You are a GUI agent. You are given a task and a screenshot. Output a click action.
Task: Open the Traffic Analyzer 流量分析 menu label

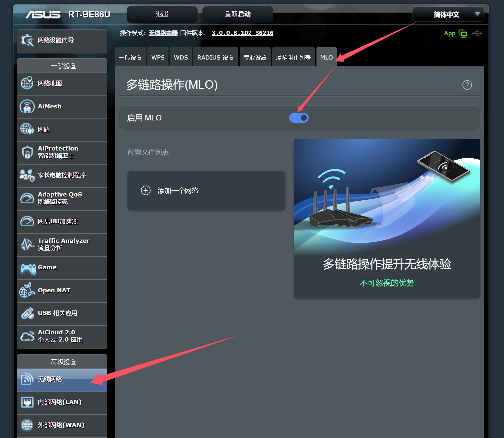tap(63, 244)
